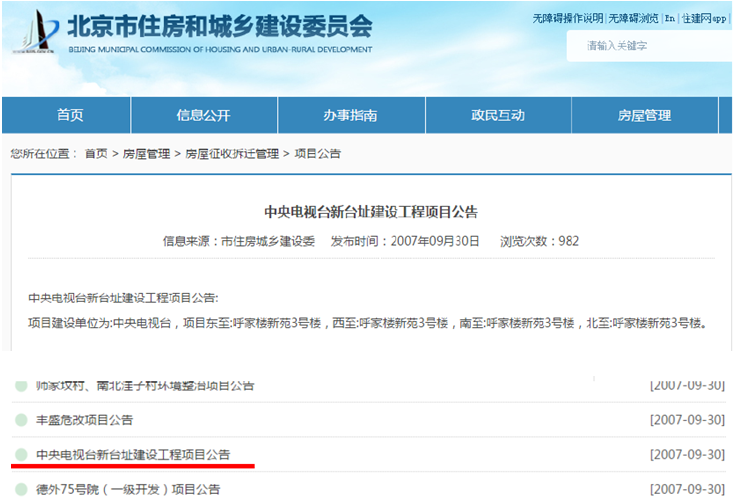This screenshot has height=503, width=735.
Task: Open the 丰盛危改项目公告 list item
Action: 84,420
